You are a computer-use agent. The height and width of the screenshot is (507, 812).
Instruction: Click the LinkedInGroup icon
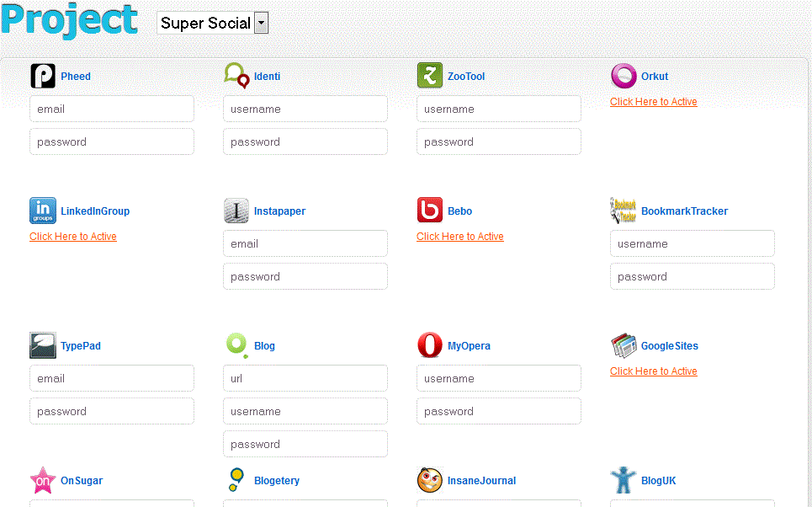tap(43, 211)
